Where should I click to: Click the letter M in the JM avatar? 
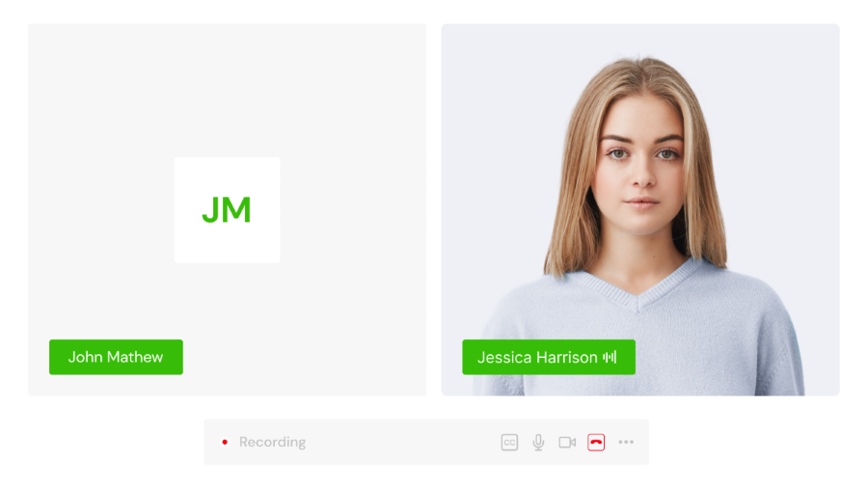pyautogui.click(x=237, y=210)
